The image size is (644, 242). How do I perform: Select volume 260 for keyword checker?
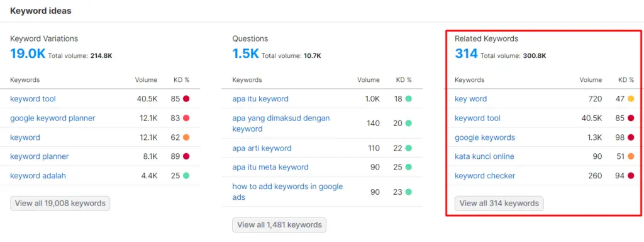pyautogui.click(x=595, y=176)
